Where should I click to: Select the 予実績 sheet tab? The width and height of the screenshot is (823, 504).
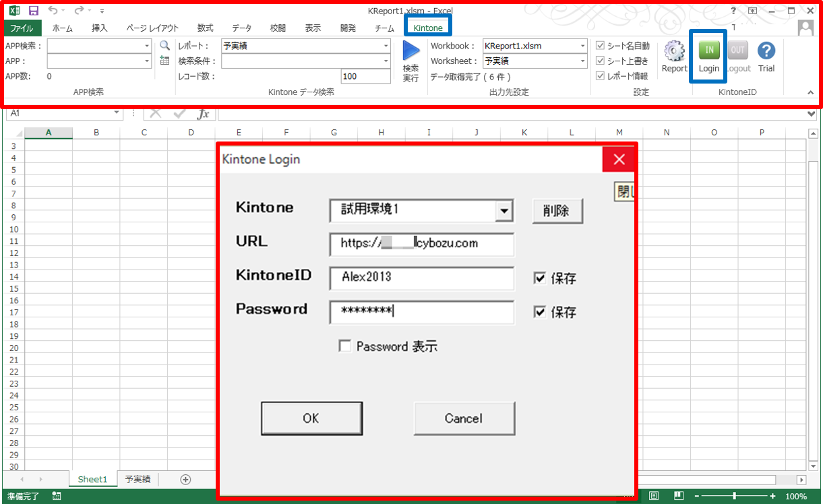tap(138, 478)
